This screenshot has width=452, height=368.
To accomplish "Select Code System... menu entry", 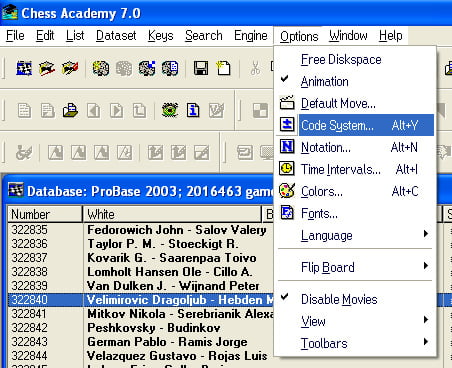I will pos(355,125).
